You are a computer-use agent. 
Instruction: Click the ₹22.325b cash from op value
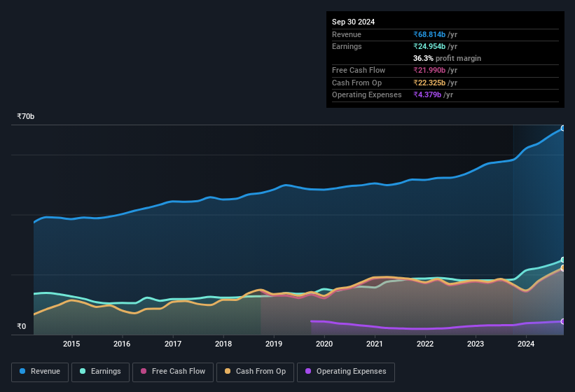(x=429, y=83)
